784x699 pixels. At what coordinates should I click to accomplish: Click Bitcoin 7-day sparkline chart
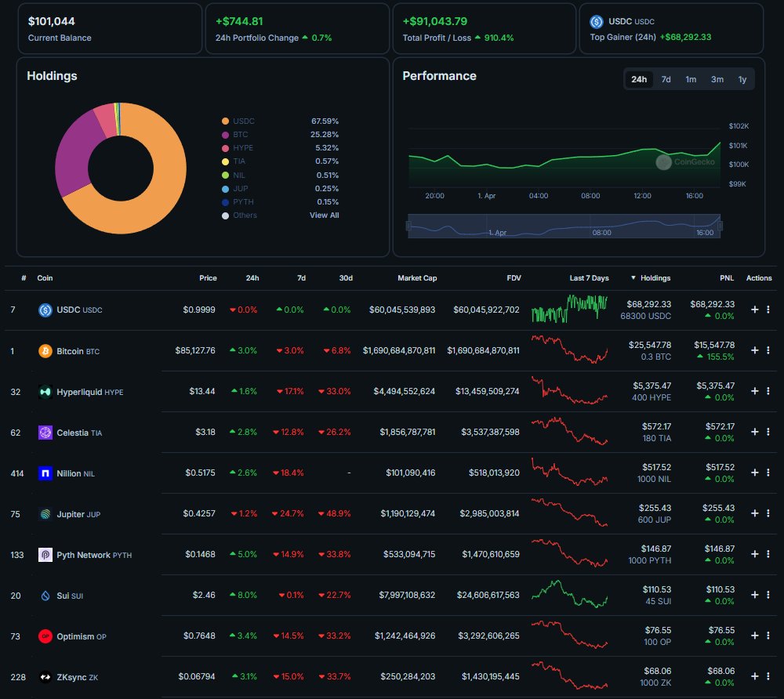(569, 349)
